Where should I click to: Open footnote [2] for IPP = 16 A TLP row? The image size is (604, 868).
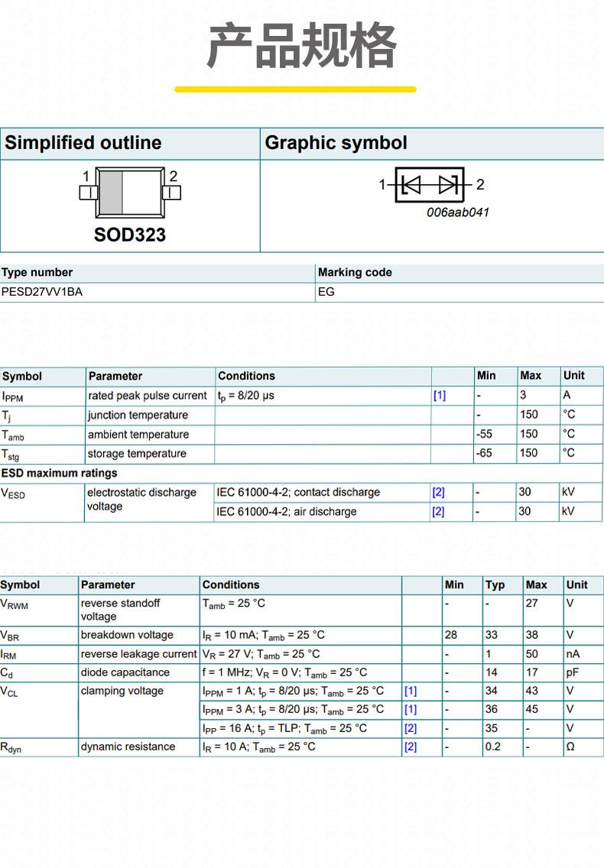pyautogui.click(x=411, y=728)
